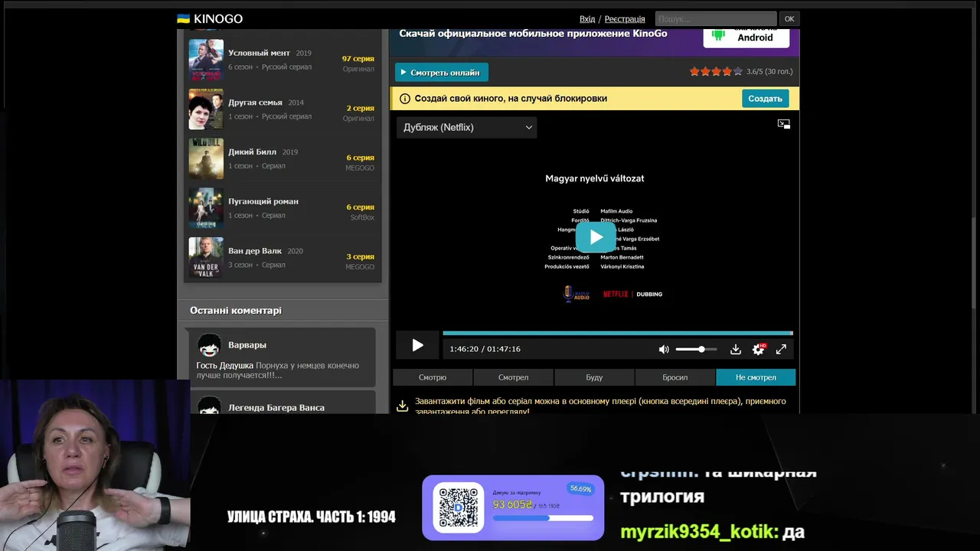This screenshot has height=551, width=980.
Task: Open the Реєстрація registration link
Action: [x=625, y=19]
